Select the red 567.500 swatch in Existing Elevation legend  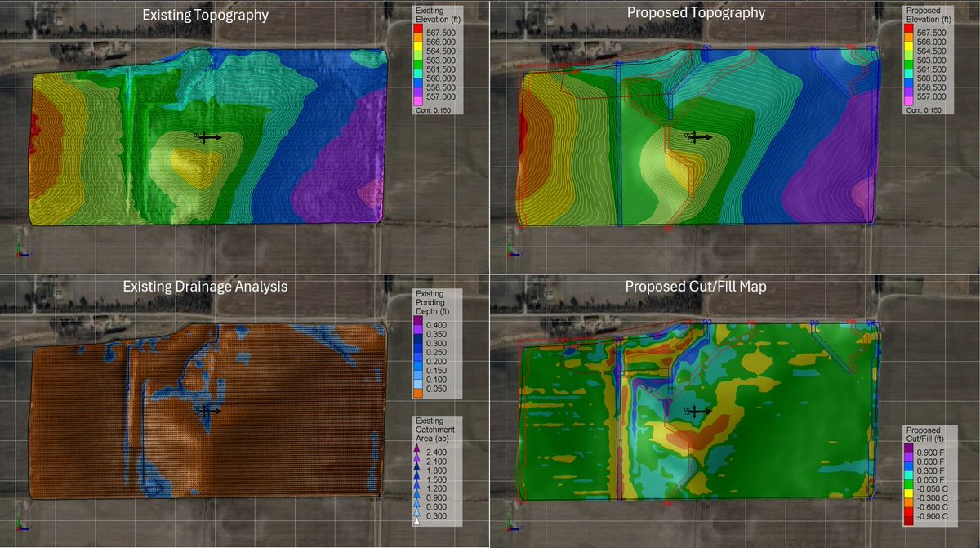click(x=418, y=27)
